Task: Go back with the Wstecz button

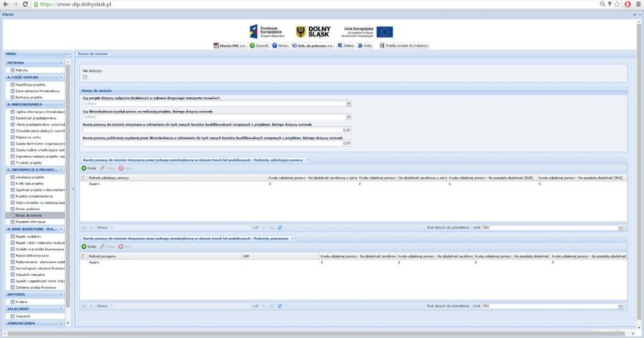Action: (x=346, y=45)
